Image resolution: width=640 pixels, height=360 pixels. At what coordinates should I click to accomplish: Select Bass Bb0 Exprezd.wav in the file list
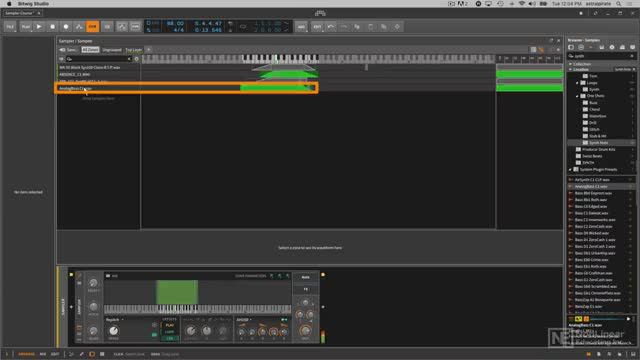[593, 193]
